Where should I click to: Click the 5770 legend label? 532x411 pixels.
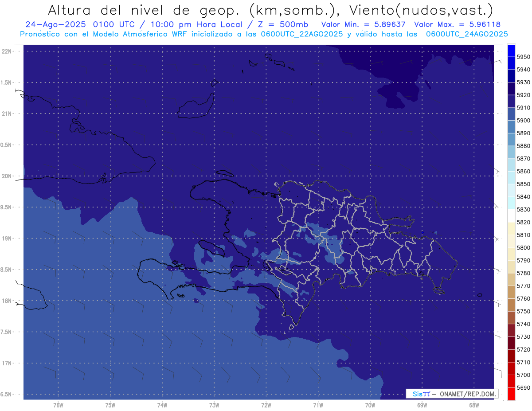click(523, 286)
